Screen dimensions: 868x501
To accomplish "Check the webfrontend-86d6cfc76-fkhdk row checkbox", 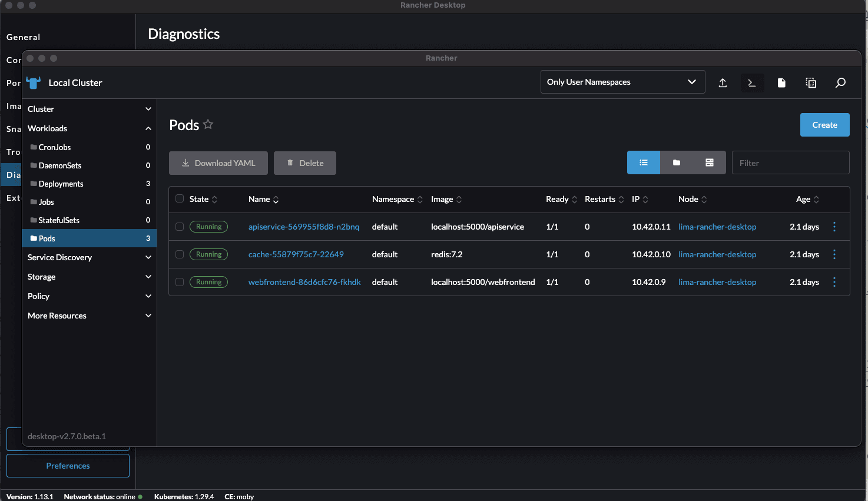I will click(x=180, y=282).
